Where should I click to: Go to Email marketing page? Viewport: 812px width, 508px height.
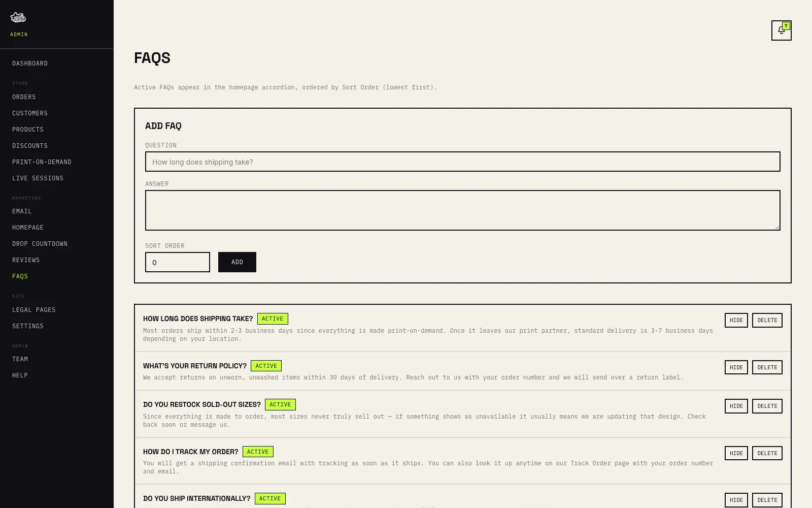[22, 211]
